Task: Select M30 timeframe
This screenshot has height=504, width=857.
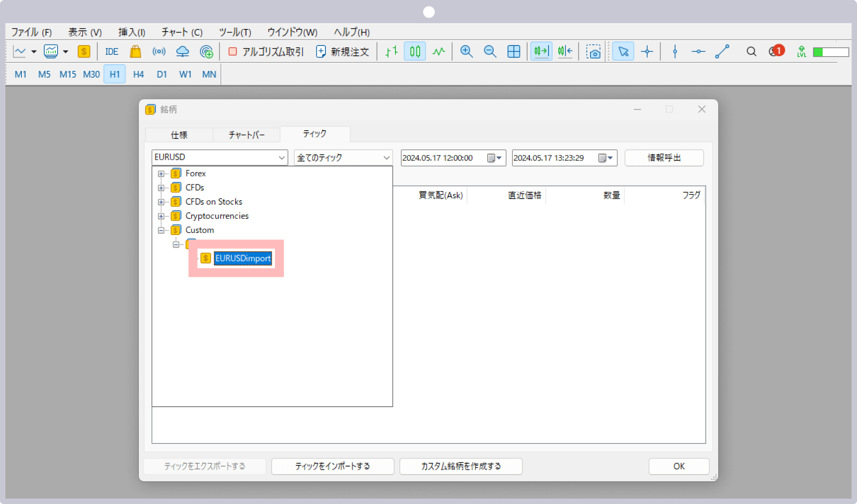Action: [91, 74]
